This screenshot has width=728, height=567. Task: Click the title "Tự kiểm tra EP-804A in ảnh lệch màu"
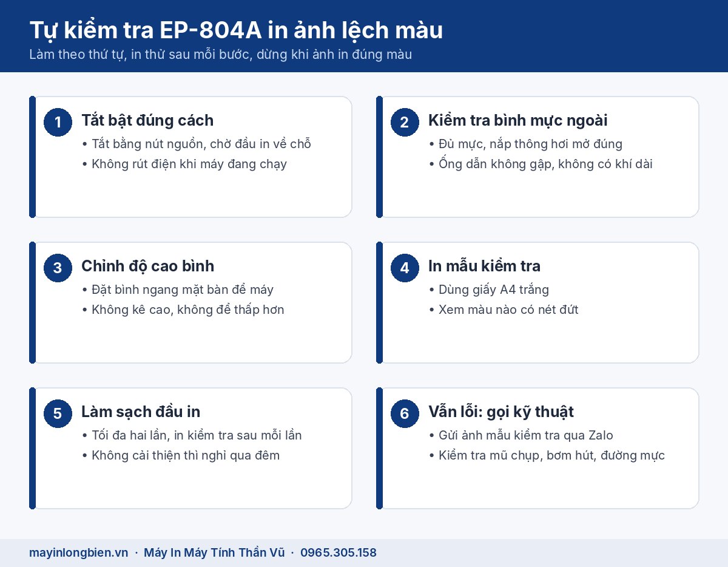(x=236, y=30)
